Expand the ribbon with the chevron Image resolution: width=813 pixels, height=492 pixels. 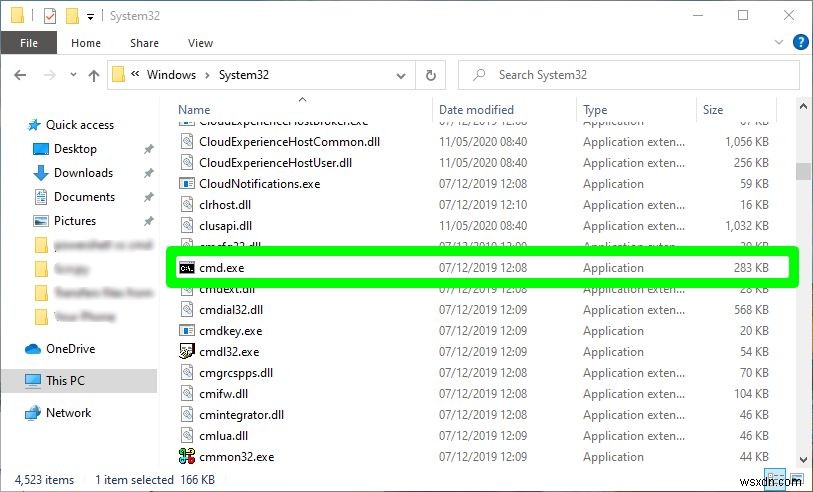pyautogui.click(x=778, y=42)
